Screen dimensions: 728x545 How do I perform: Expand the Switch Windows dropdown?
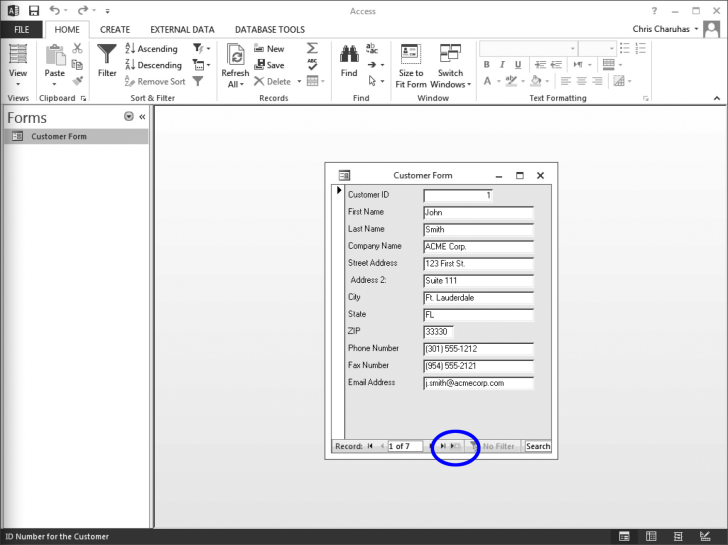point(450,84)
